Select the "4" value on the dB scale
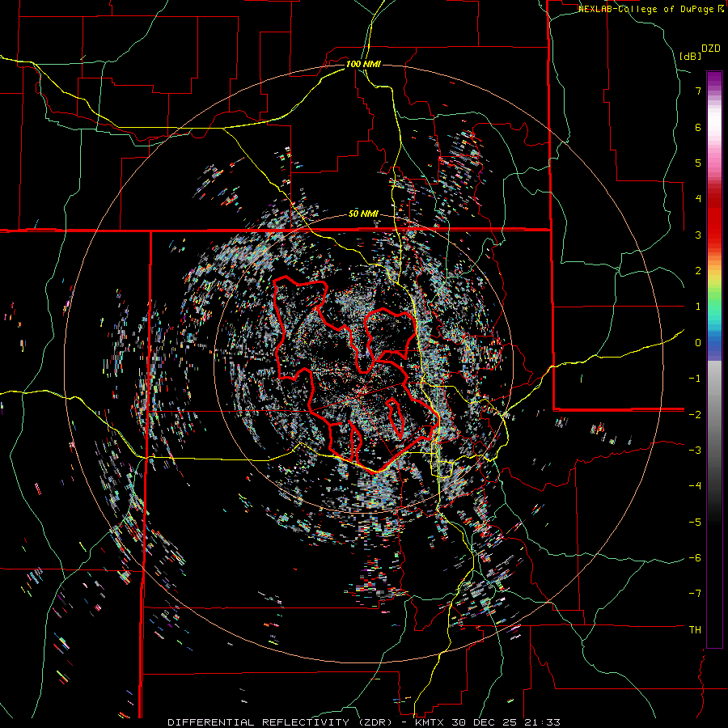728x728 pixels. tap(698, 199)
